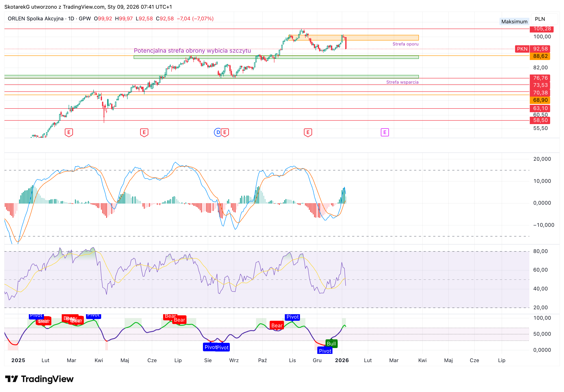This screenshot has width=564, height=392.
Task: Click the 73,53 price level label
Action: click(x=540, y=85)
